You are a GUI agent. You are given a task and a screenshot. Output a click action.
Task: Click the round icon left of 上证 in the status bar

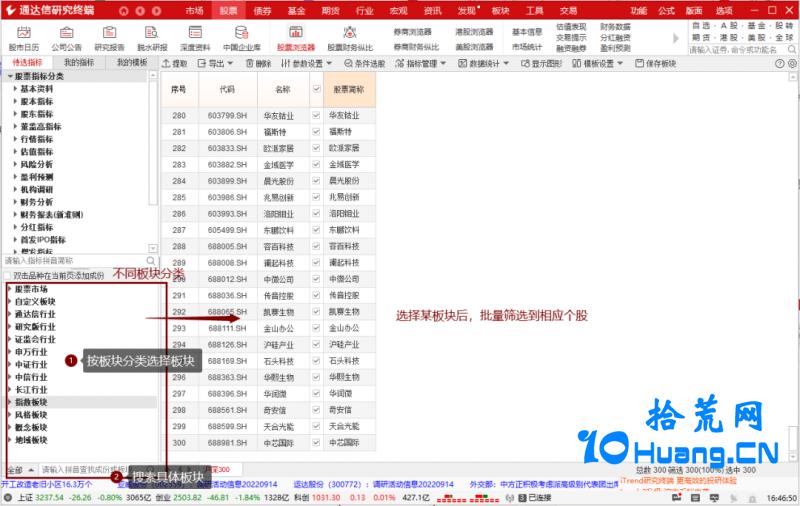[x=8, y=497]
